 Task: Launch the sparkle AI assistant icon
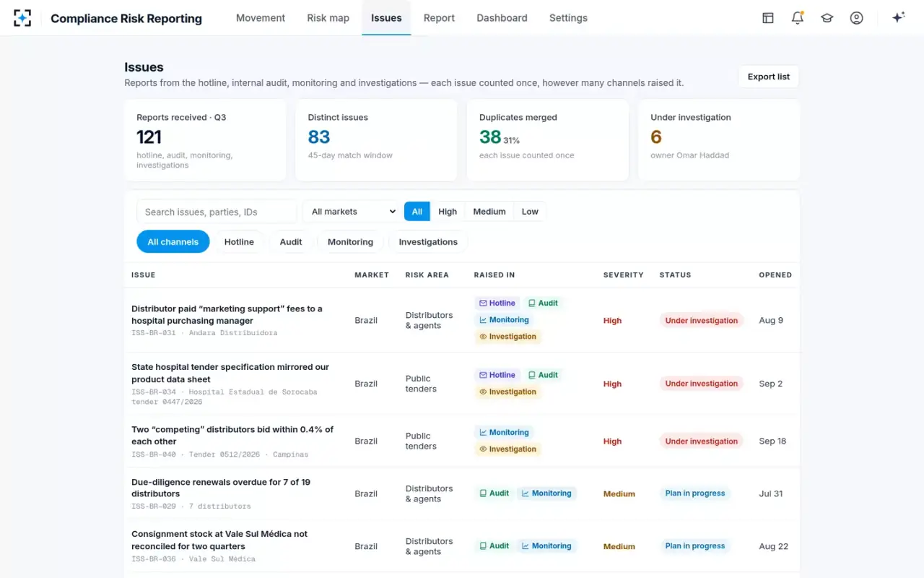(x=899, y=18)
